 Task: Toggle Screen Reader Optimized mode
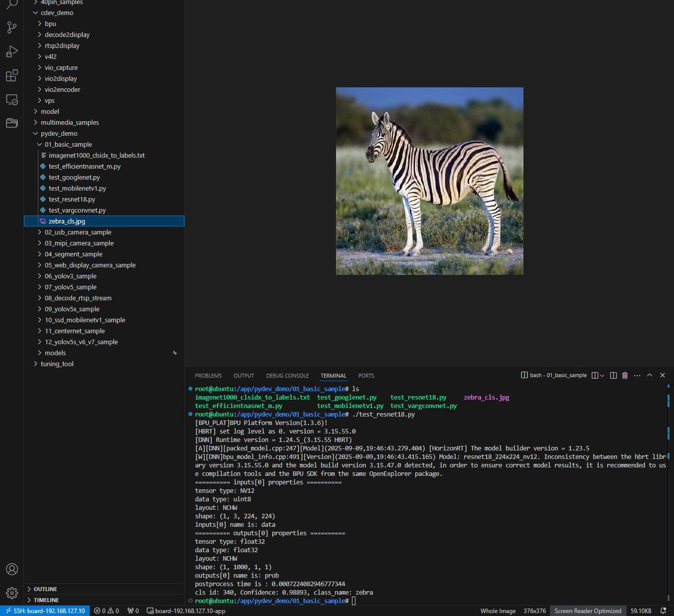pyautogui.click(x=588, y=611)
